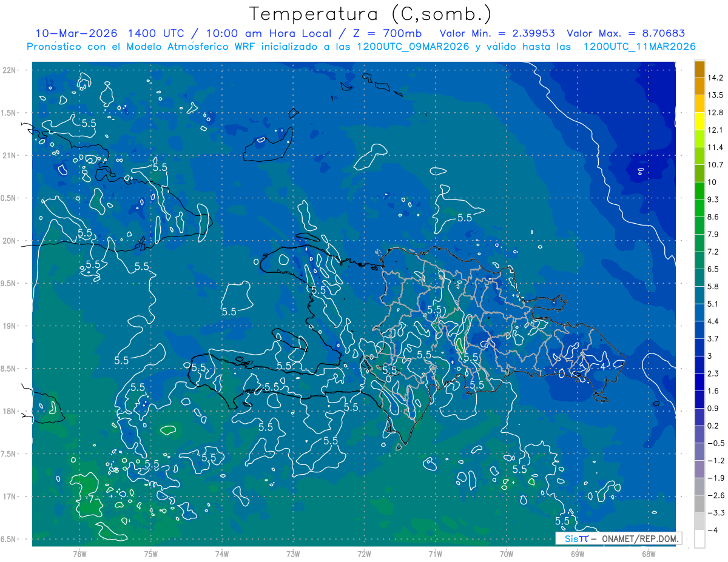Click the colorbar swatch between 10 and 9.3
The height and width of the screenshot is (562, 728).
699,191
